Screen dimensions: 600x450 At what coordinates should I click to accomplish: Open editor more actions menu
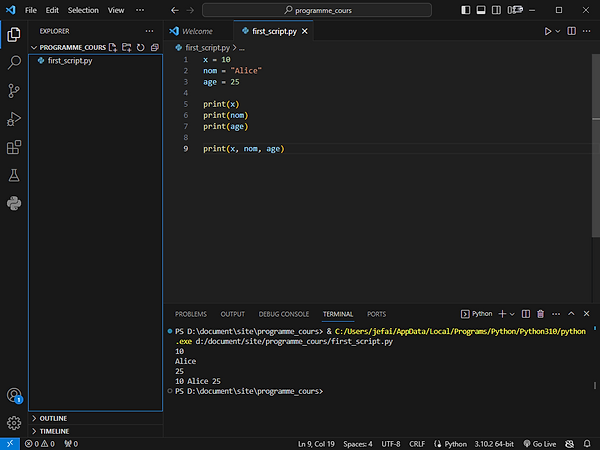[x=587, y=31]
